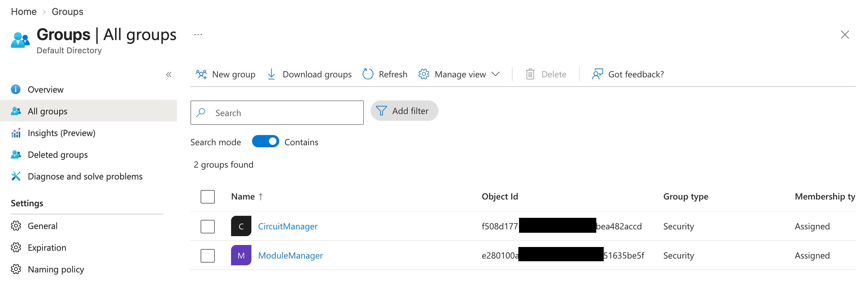Viewport: 868px width, 285px height.
Task: Click the Manage view gear icon
Action: click(x=423, y=74)
